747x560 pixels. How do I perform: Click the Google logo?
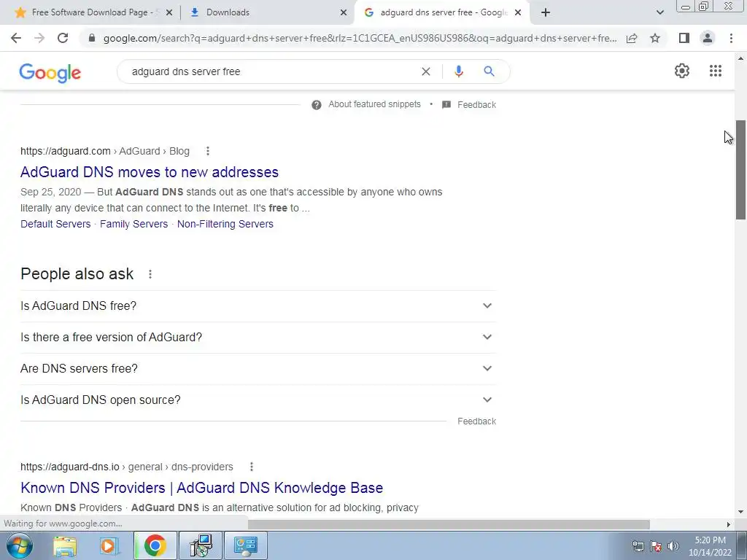coord(50,73)
